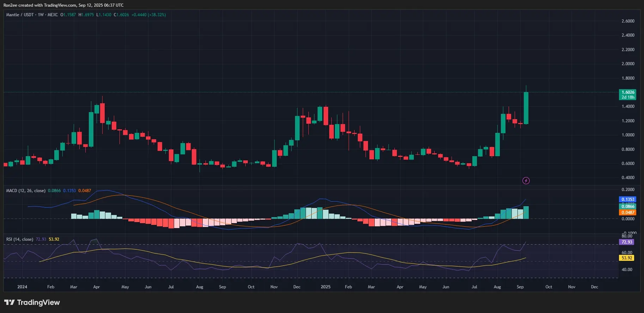This screenshot has height=313, width=644.
Task: Click the 2.6000 price scale label
Action: point(628,21)
